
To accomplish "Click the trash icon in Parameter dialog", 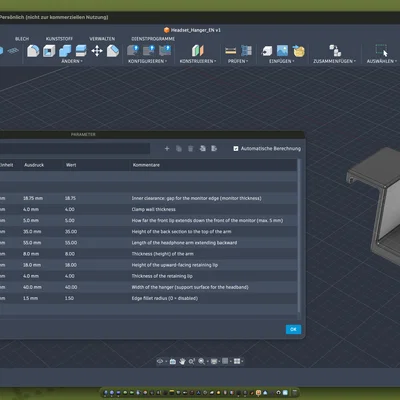I will (191, 148).
